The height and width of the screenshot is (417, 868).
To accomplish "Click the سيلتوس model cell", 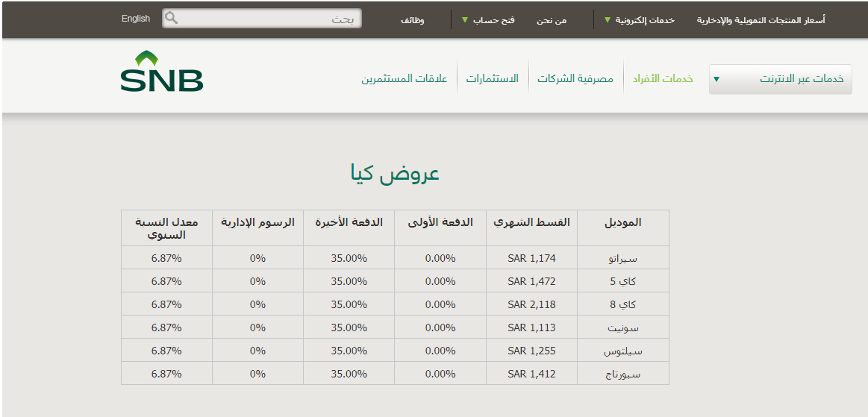I will (622, 351).
